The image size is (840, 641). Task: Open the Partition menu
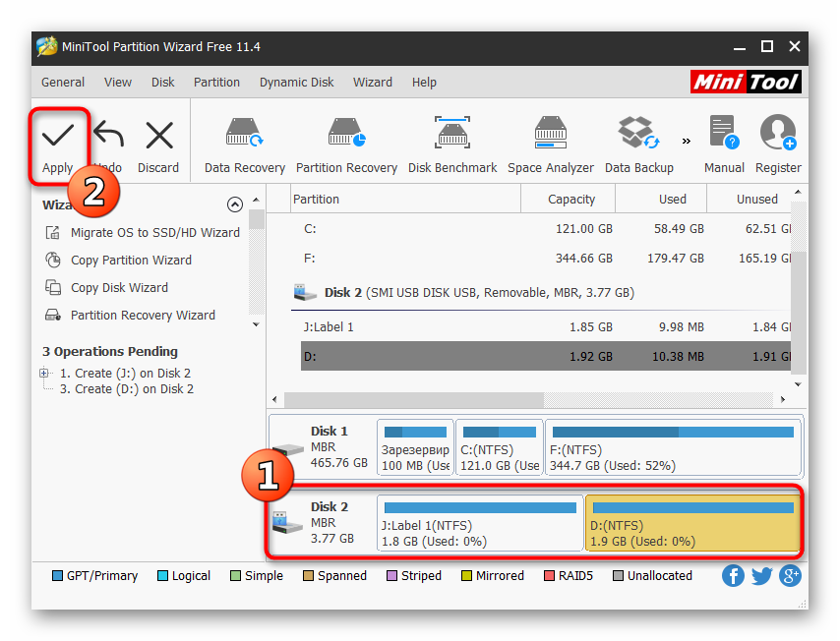point(216,83)
